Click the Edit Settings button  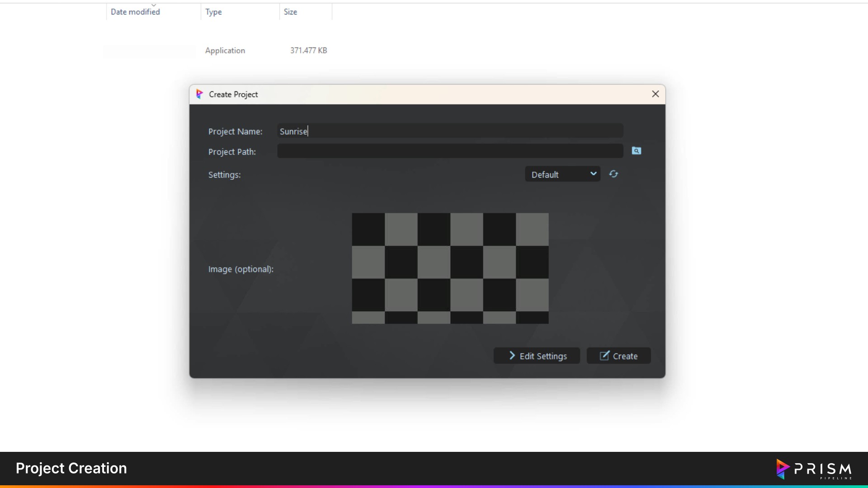coord(537,356)
